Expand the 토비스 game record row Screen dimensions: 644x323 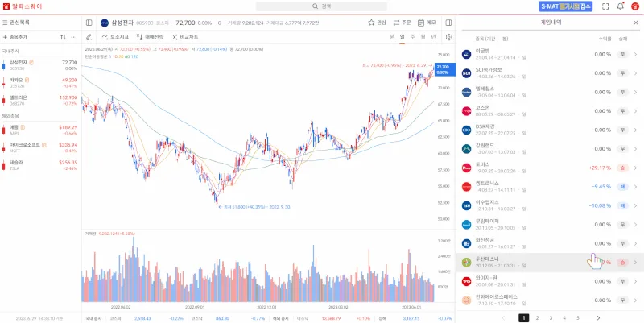click(x=635, y=168)
